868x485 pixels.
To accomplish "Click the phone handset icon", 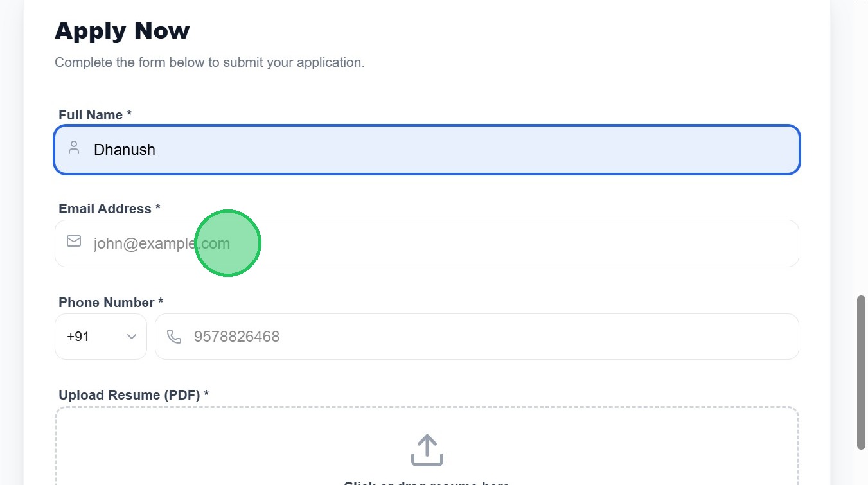I will (173, 337).
